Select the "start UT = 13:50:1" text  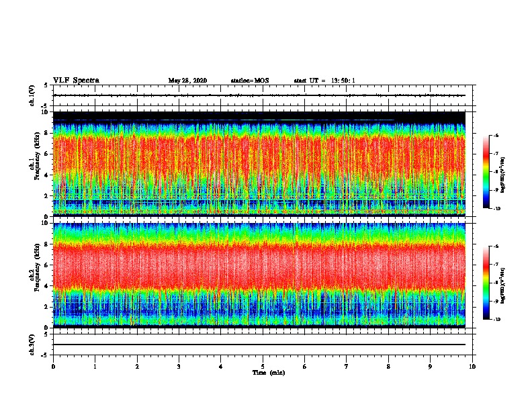pyautogui.click(x=324, y=81)
